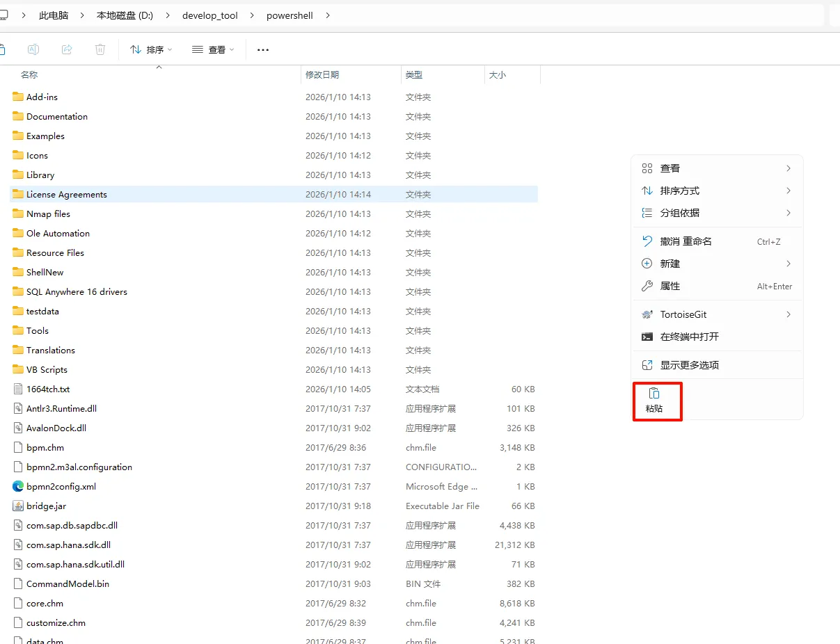The height and width of the screenshot is (644, 840).
Task: Open the View toolbar dropdown
Action: (213, 49)
